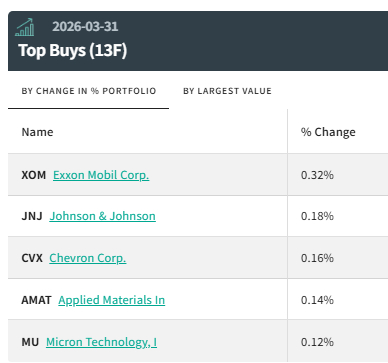Click the % Change column header

[x=328, y=132]
